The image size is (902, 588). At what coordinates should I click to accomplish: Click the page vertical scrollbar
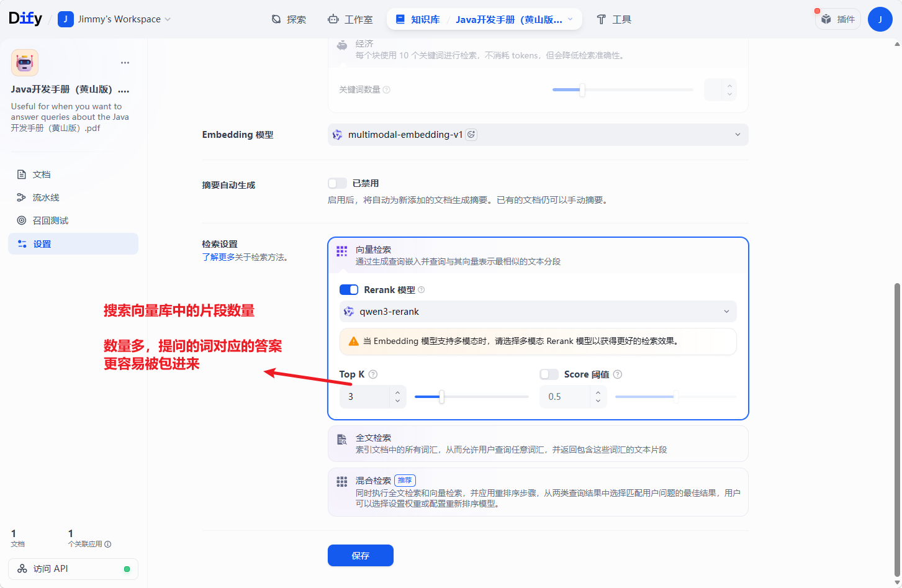tap(897, 430)
